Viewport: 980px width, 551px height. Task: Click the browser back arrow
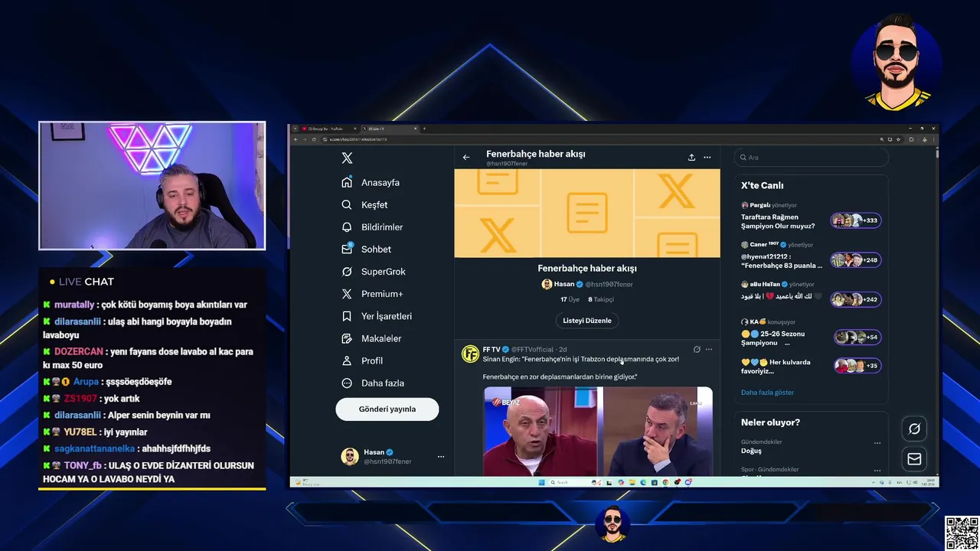296,139
